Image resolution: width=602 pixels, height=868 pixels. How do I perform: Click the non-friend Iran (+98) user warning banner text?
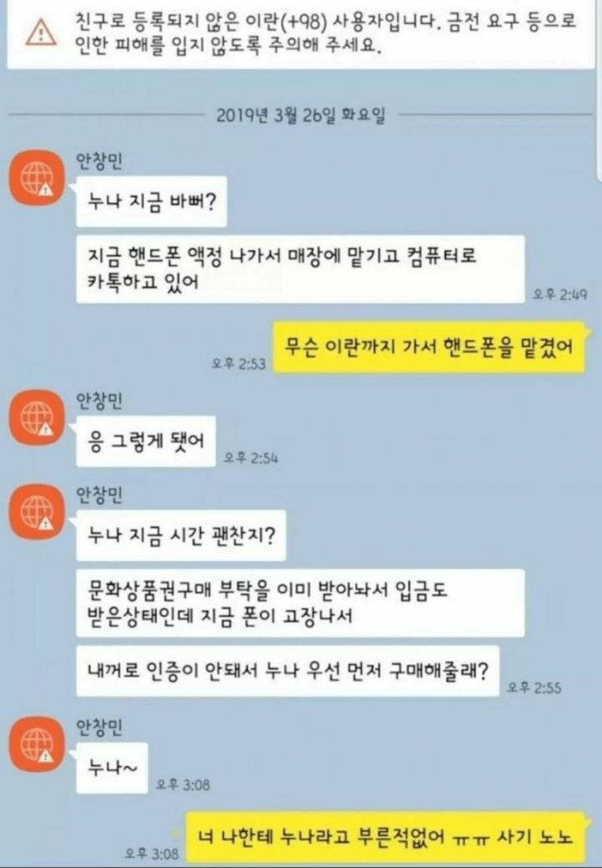(x=326, y=33)
